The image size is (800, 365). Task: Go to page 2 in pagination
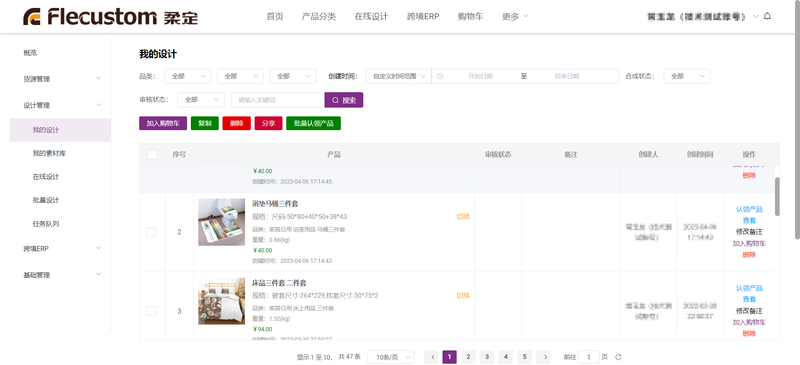point(468,357)
